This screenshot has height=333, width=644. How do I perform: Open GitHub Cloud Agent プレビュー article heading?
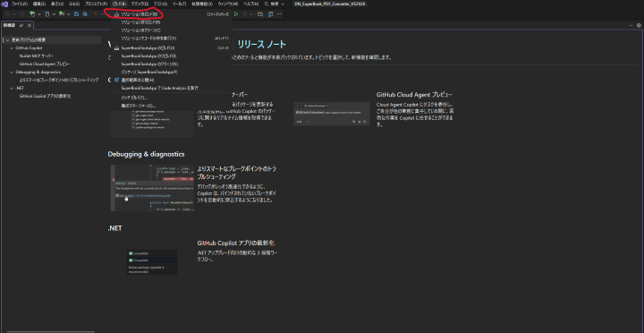coord(414,95)
